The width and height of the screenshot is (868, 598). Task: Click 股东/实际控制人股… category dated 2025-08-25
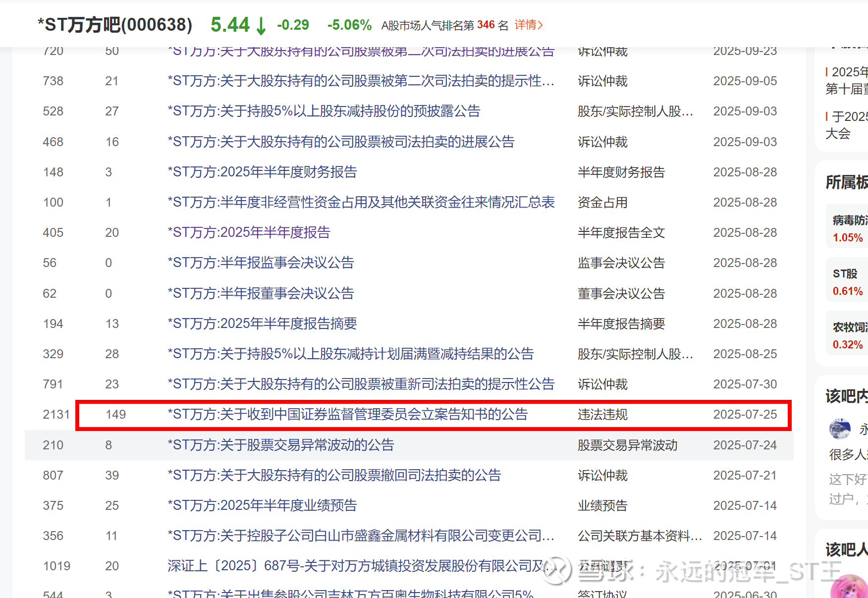(x=635, y=354)
